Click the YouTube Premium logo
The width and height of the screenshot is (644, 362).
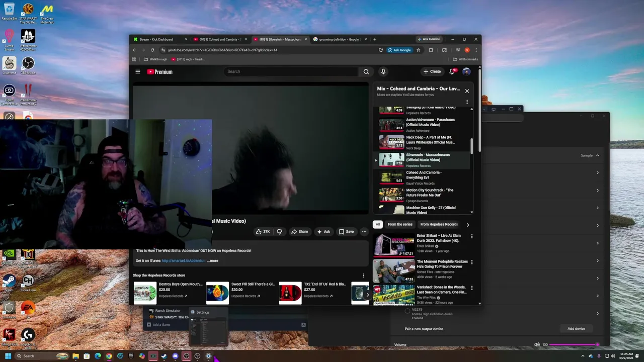tap(159, 72)
